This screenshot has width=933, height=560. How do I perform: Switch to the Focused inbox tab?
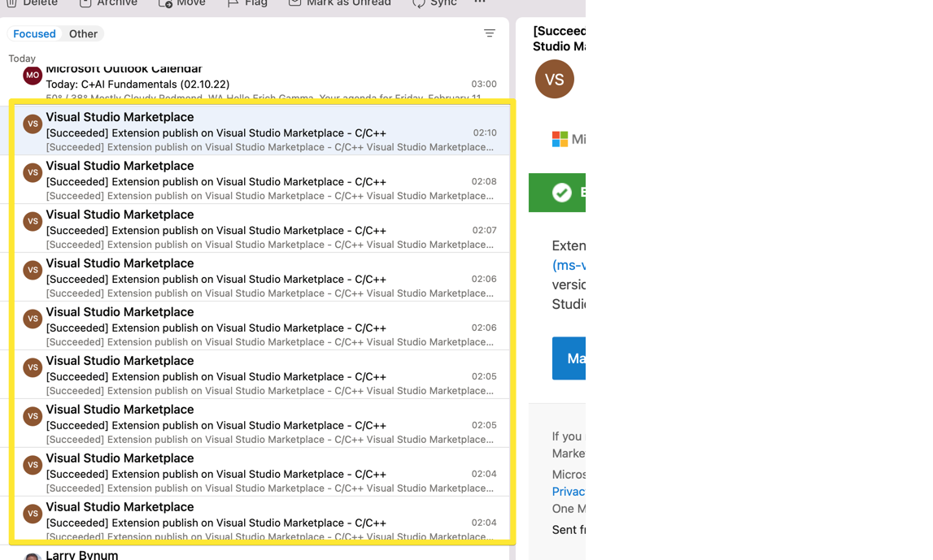[34, 33]
